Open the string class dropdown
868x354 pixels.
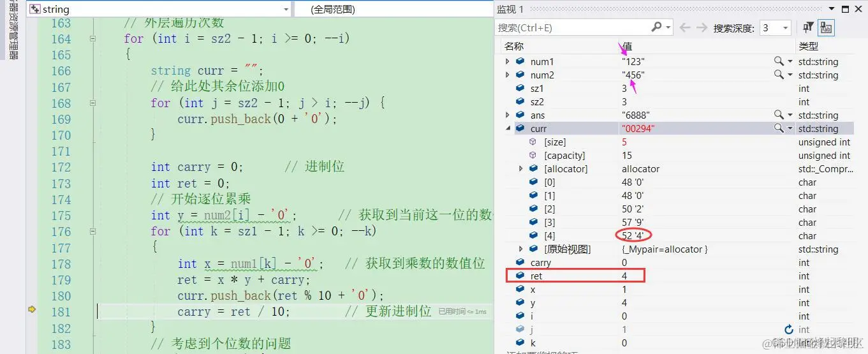[x=285, y=10]
